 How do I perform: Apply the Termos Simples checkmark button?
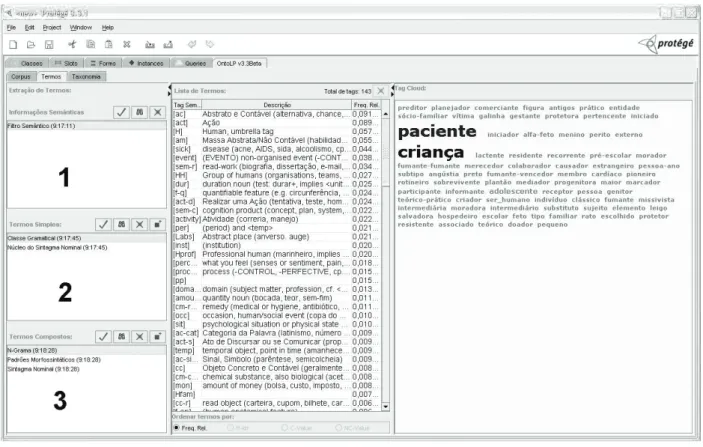pyautogui.click(x=104, y=224)
